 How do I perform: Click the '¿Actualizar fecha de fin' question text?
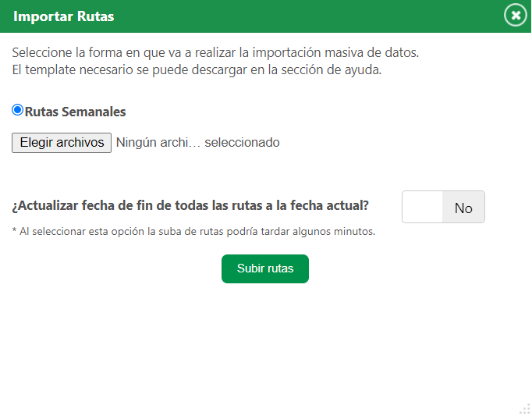click(x=190, y=206)
